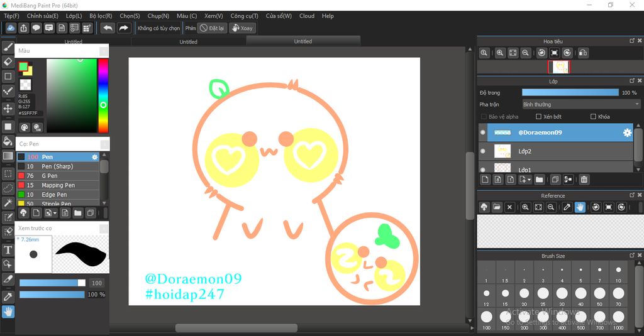Screen dimensions: 644x336
Task: Open settings gear of @Doraemon09 layer
Action: click(x=627, y=133)
